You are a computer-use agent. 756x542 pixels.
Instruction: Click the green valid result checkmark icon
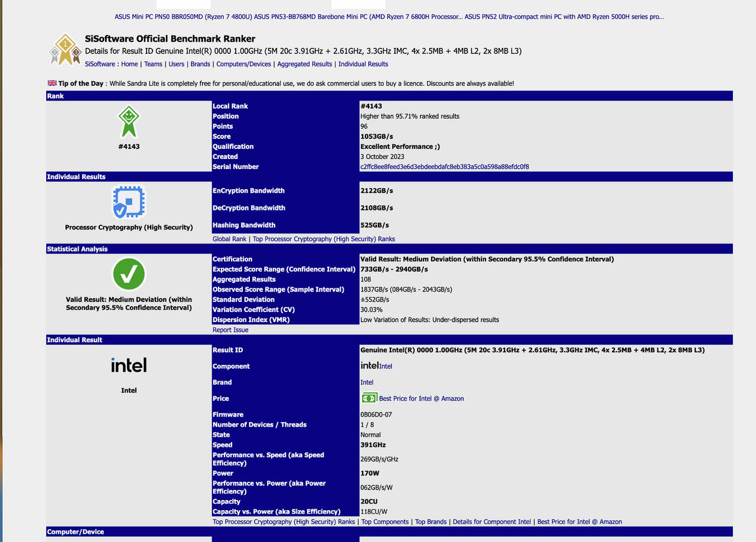pyautogui.click(x=129, y=274)
